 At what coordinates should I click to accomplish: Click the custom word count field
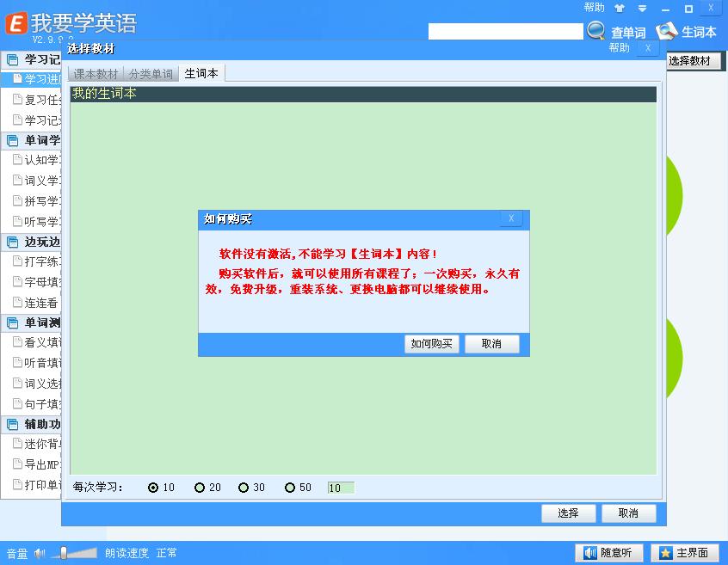pyautogui.click(x=342, y=488)
